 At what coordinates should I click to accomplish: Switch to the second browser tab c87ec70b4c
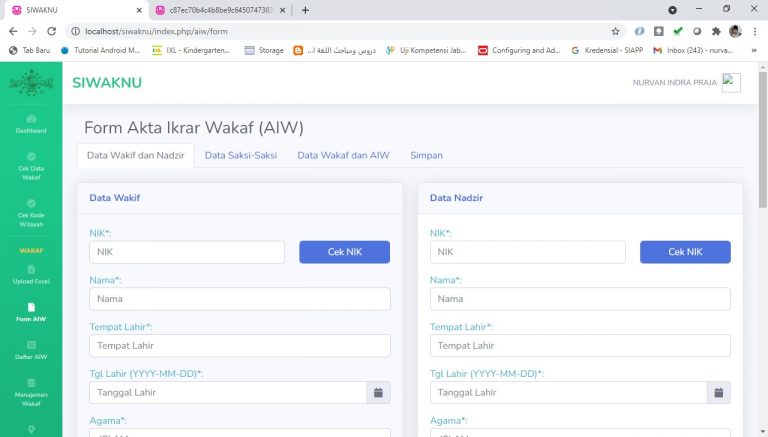219,10
